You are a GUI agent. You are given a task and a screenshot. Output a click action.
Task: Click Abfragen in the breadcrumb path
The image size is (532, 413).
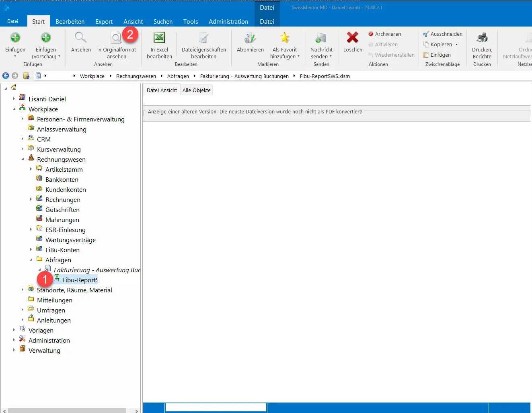178,76
